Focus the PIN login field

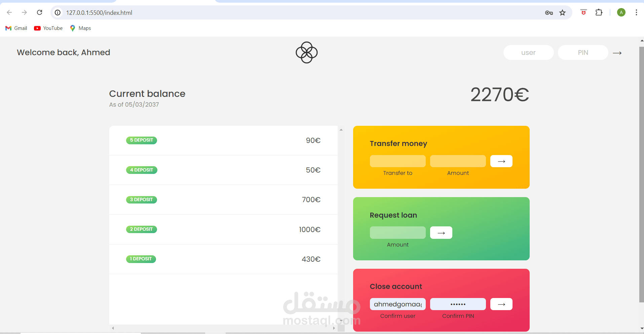[583, 52]
